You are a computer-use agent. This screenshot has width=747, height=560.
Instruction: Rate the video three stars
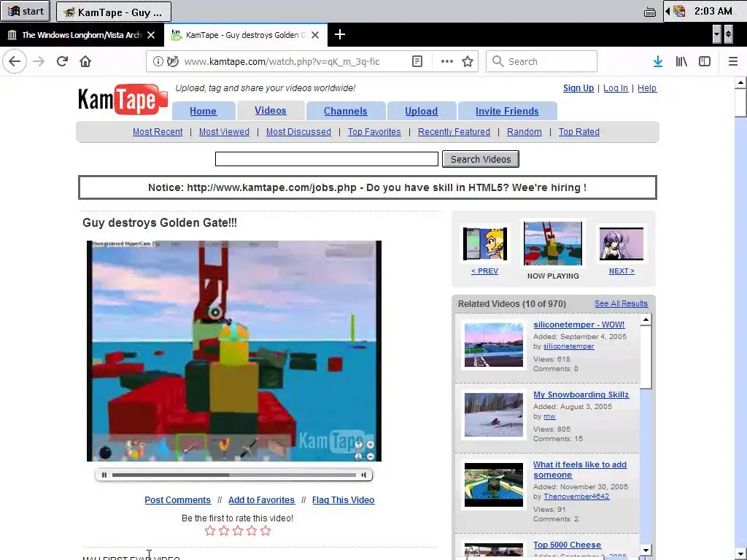coord(238,531)
